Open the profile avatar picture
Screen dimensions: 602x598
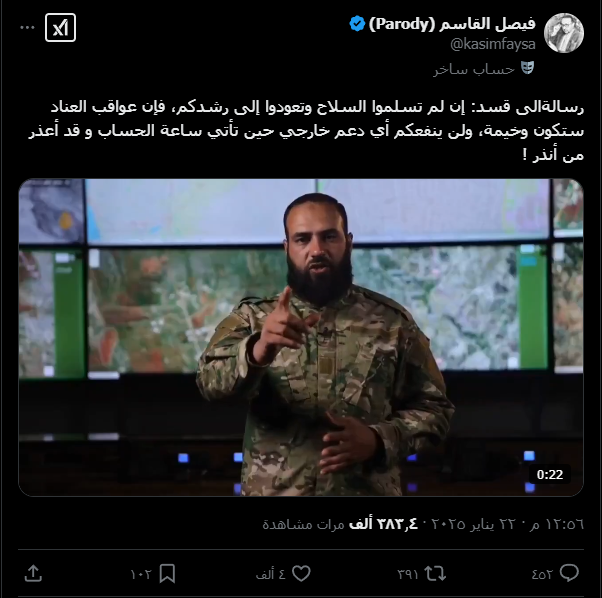[564, 33]
